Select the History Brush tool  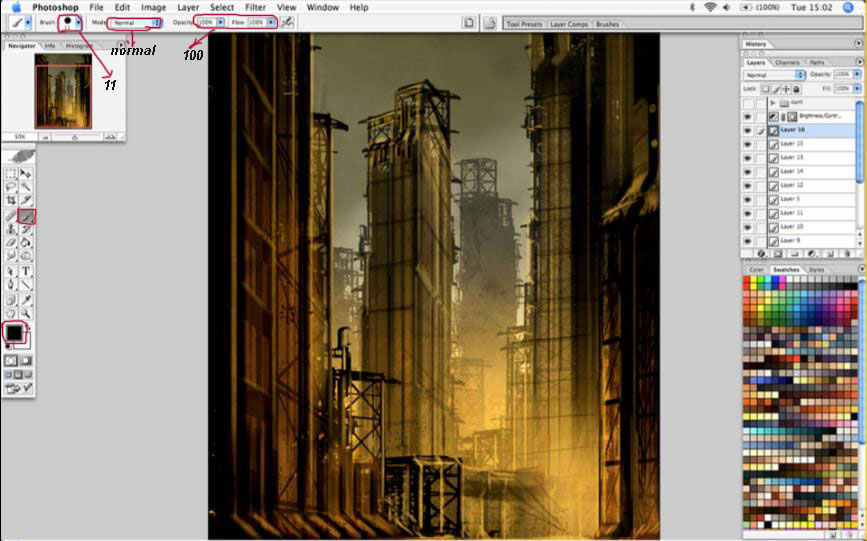coord(25,229)
